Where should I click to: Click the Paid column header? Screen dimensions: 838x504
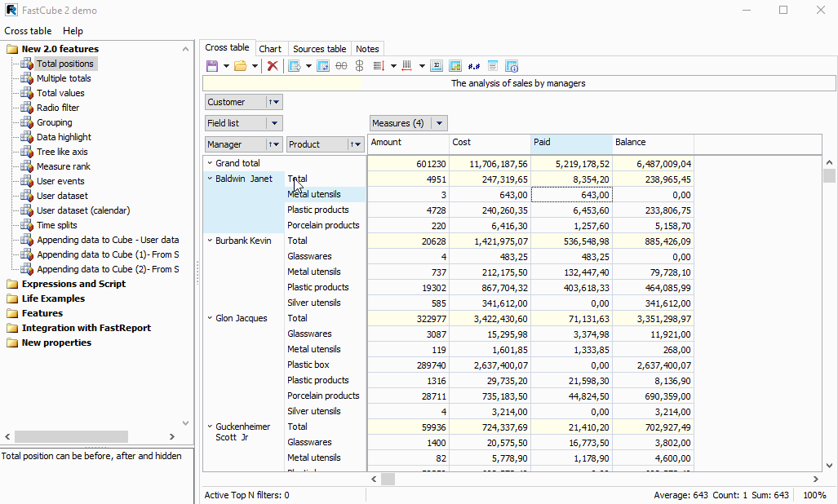click(571, 143)
